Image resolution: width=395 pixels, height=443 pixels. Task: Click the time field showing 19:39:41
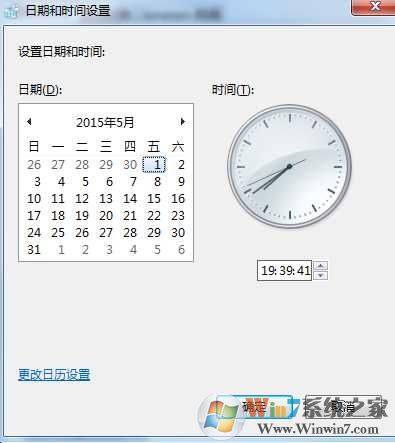click(x=284, y=270)
